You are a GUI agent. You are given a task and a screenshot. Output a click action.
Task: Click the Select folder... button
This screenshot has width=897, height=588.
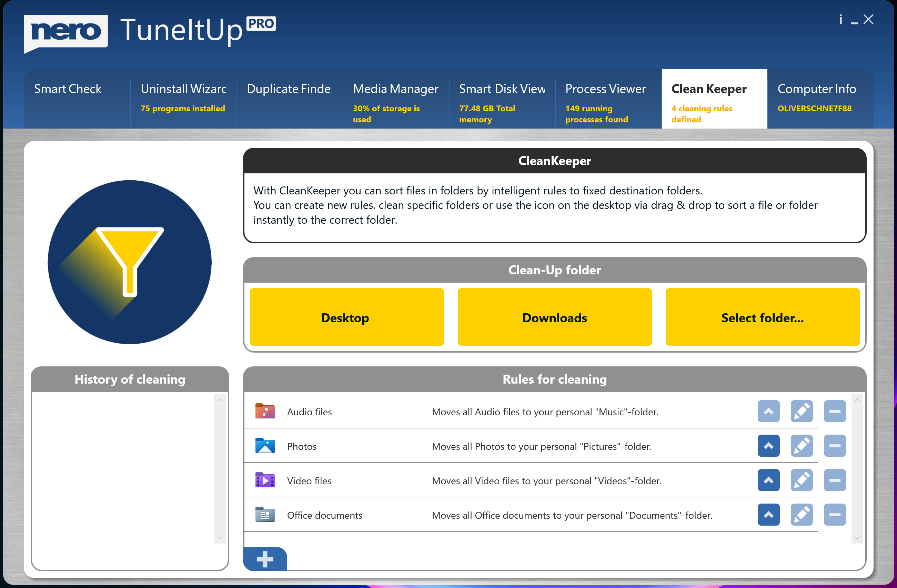(x=762, y=317)
